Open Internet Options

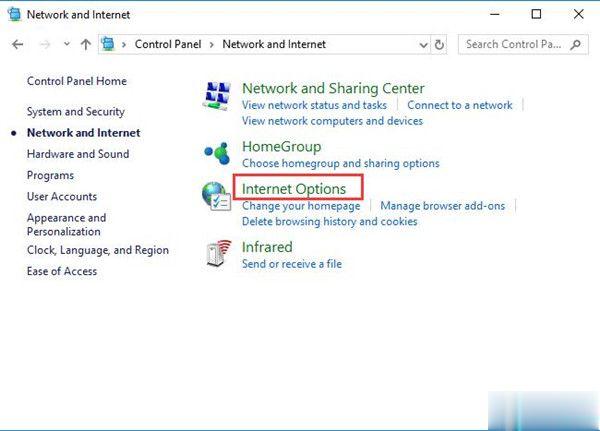pyautogui.click(x=293, y=189)
